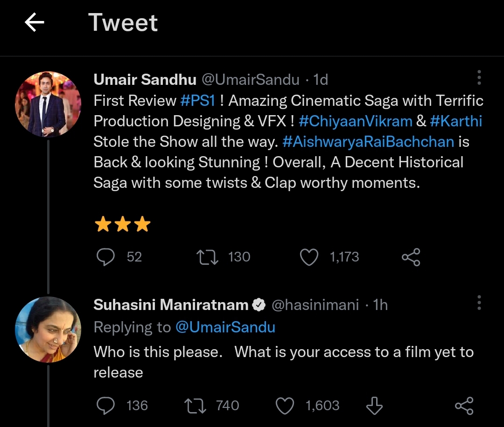Click the verified badge next to Suhasini Maniratnam
Viewport: 504px width, 427px height.
tap(259, 304)
